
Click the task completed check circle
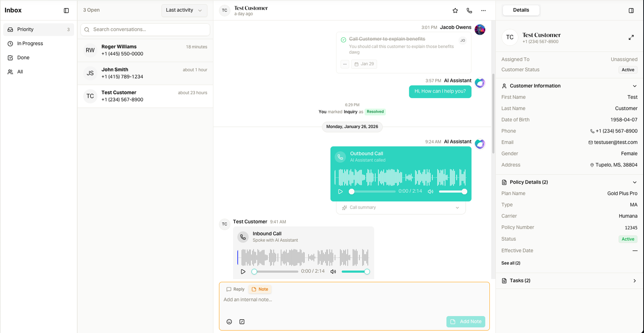[343, 40]
